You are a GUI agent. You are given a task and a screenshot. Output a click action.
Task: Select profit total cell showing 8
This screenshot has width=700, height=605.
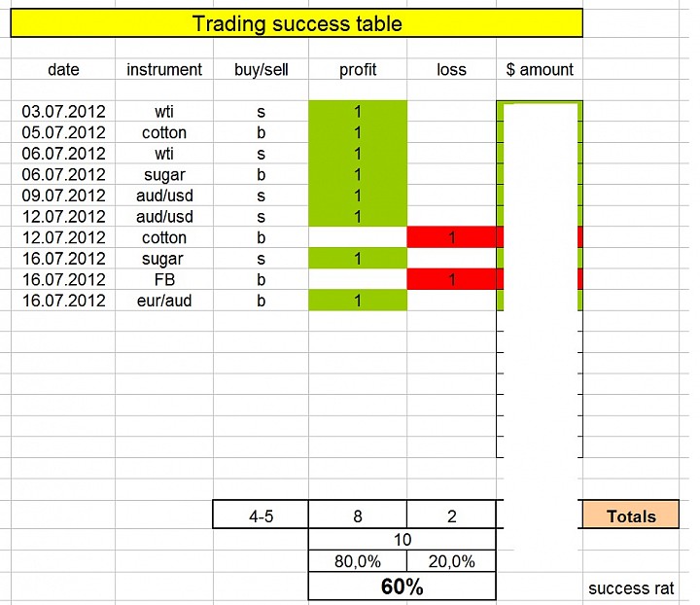358,515
